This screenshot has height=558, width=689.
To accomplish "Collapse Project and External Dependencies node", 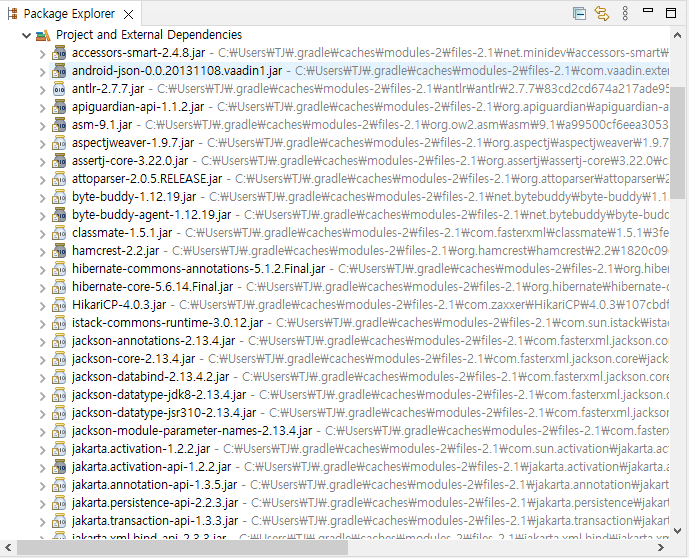I will pyautogui.click(x=26, y=36).
